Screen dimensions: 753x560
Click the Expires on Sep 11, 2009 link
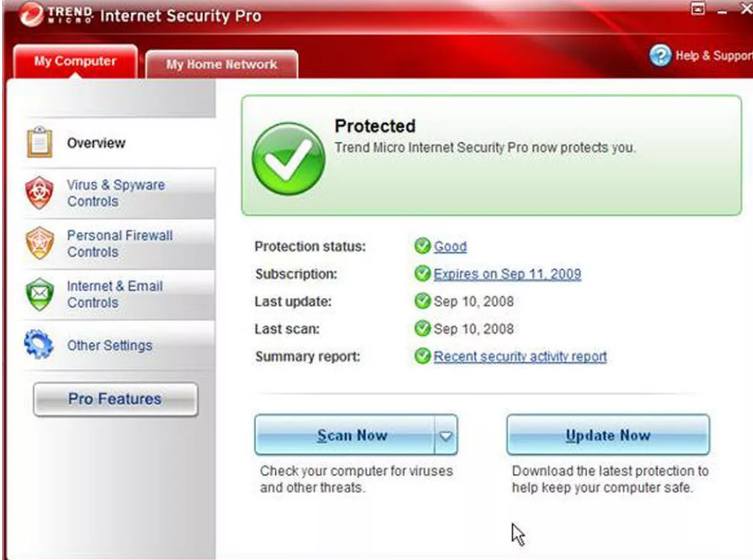coord(507,274)
